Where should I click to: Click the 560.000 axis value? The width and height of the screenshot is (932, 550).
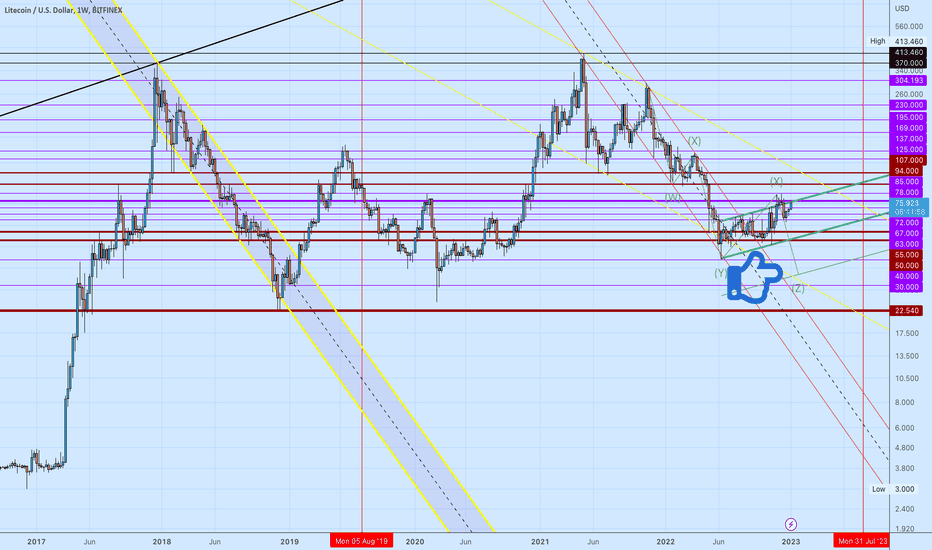click(x=908, y=27)
